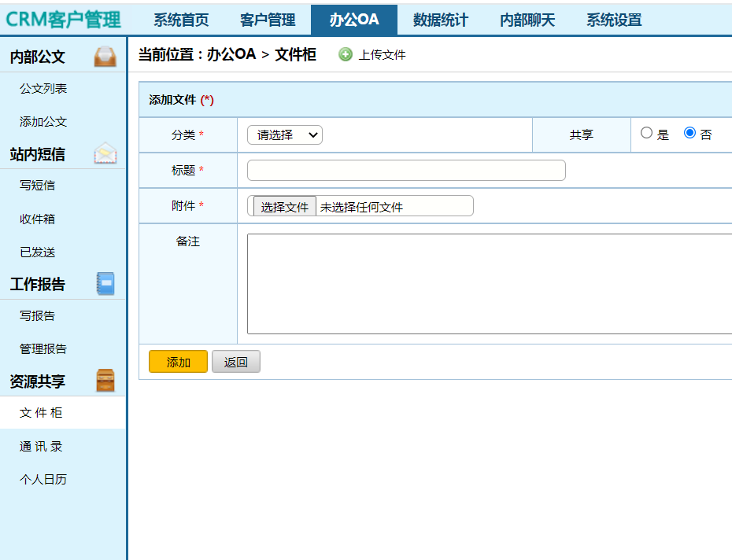Click the 内部公文 inbox tray icon
The height and width of the screenshot is (560, 732).
[105, 57]
